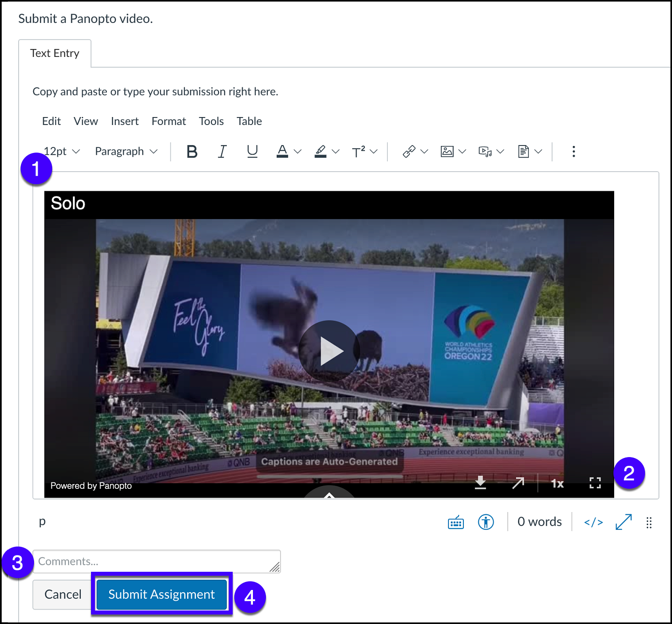Image resolution: width=672 pixels, height=624 pixels.
Task: Expand document options arrow
Action: [x=538, y=152]
